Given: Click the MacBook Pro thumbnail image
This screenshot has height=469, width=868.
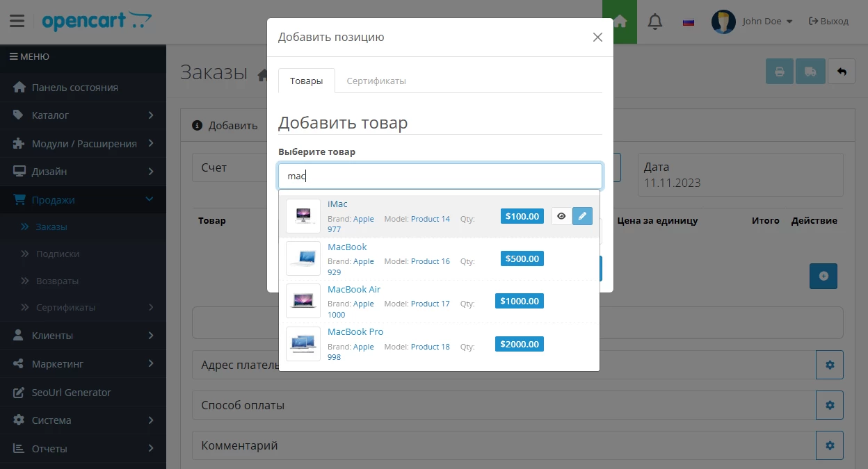Looking at the screenshot, I should click(303, 343).
